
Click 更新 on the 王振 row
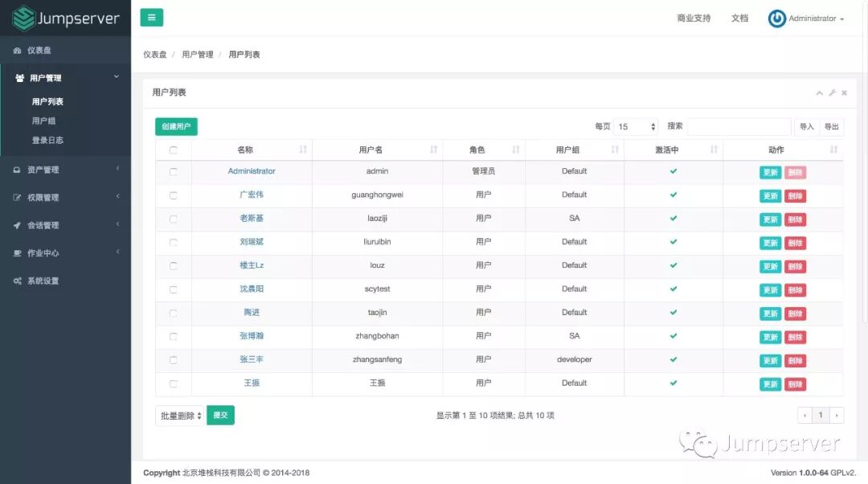click(769, 384)
